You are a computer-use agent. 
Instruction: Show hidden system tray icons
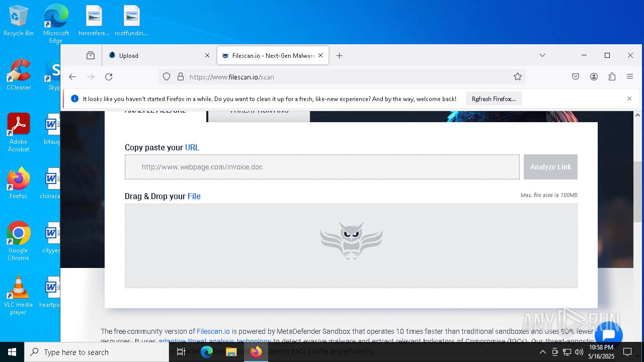542,352
